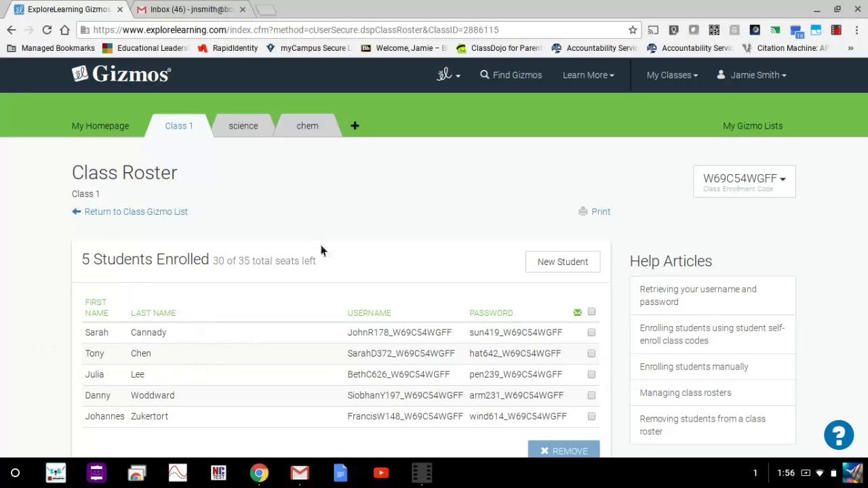Click the Cast extension icon
This screenshot has height=488, width=868.
(x=653, y=30)
